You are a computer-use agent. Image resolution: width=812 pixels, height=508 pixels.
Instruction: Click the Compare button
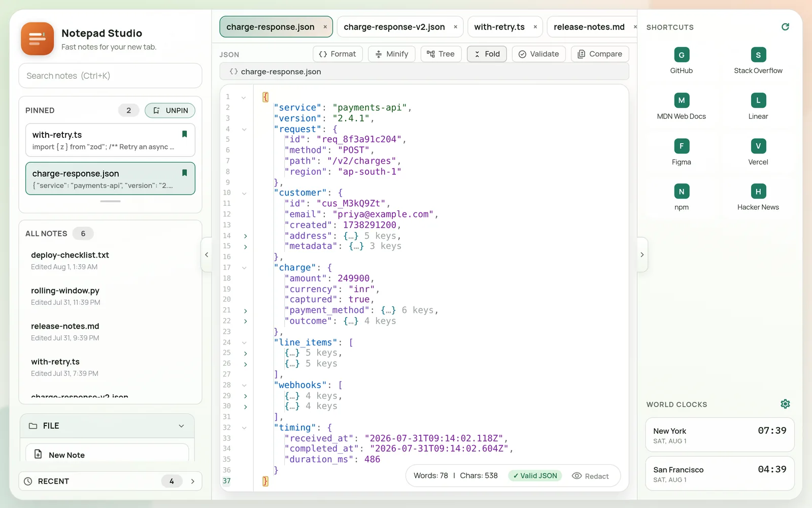pos(600,54)
